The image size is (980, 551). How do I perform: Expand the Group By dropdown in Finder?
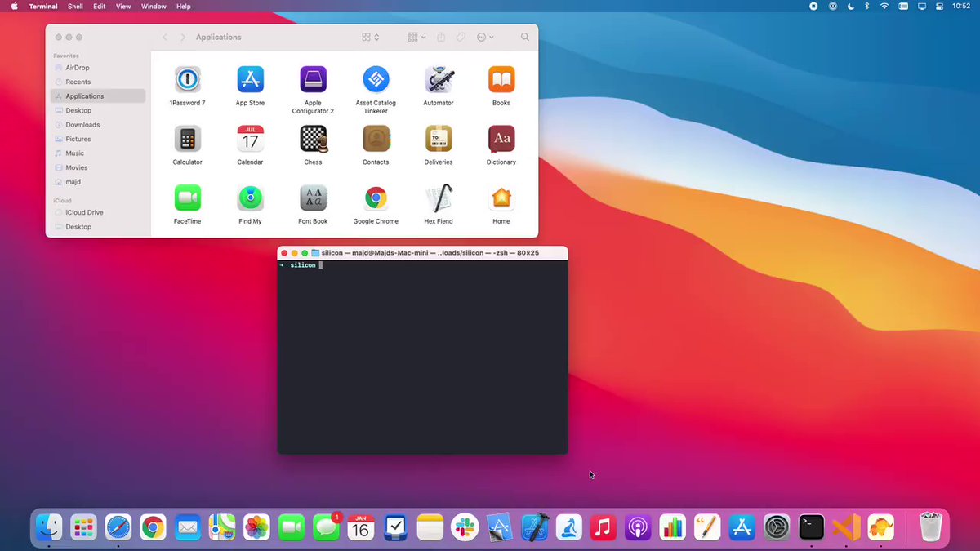coord(417,38)
